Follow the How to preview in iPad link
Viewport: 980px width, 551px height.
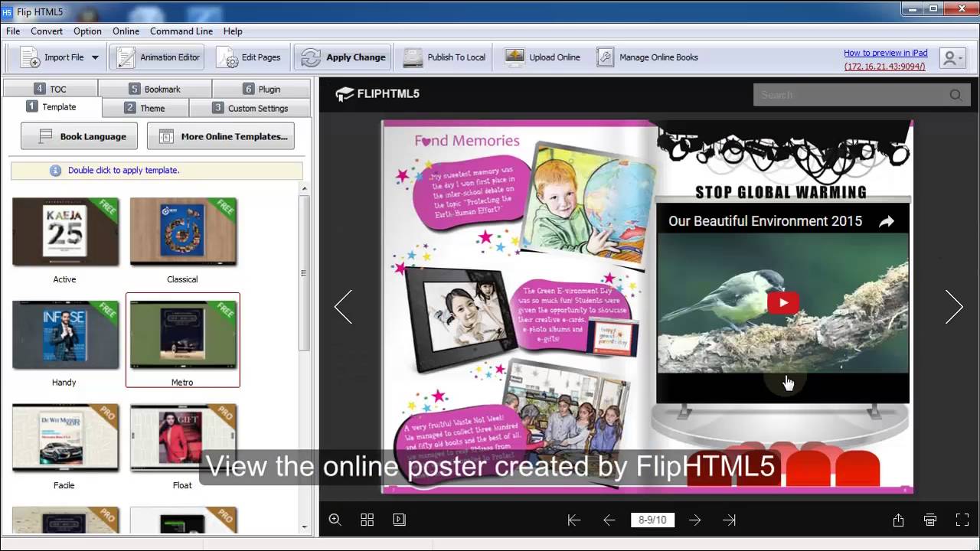885,53
